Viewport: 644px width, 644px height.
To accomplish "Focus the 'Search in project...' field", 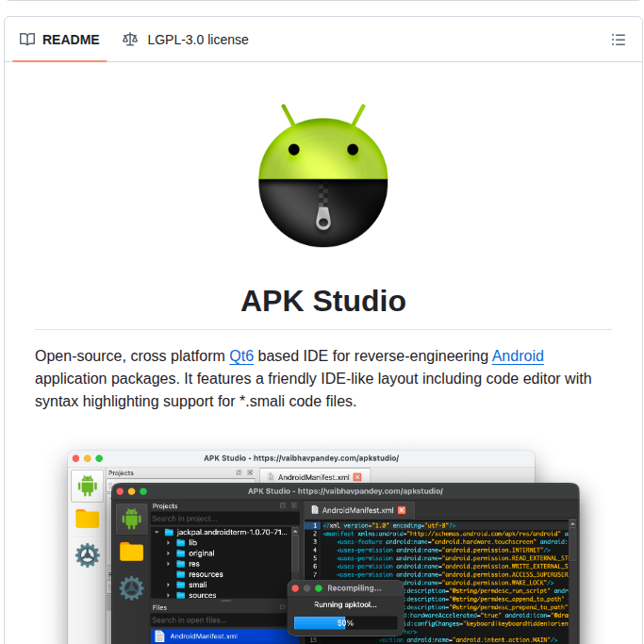I will [224, 519].
